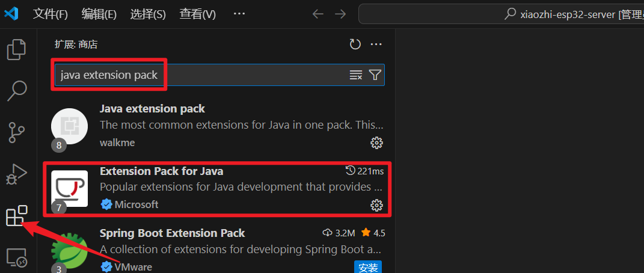This screenshot has height=273, width=644.
Task: Go forward in navigation history
Action: click(340, 14)
